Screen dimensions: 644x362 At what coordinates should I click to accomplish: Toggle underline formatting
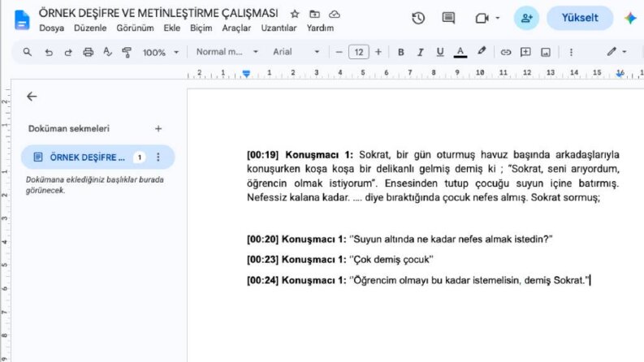tap(440, 52)
